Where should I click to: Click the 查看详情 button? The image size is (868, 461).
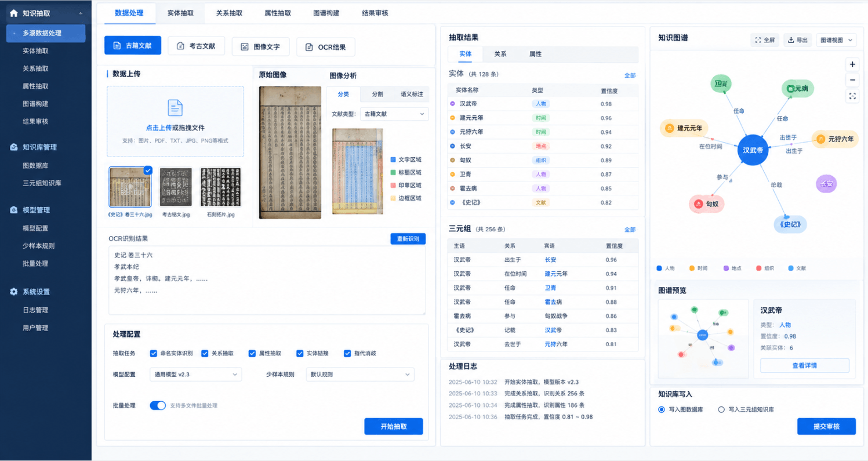tap(805, 365)
